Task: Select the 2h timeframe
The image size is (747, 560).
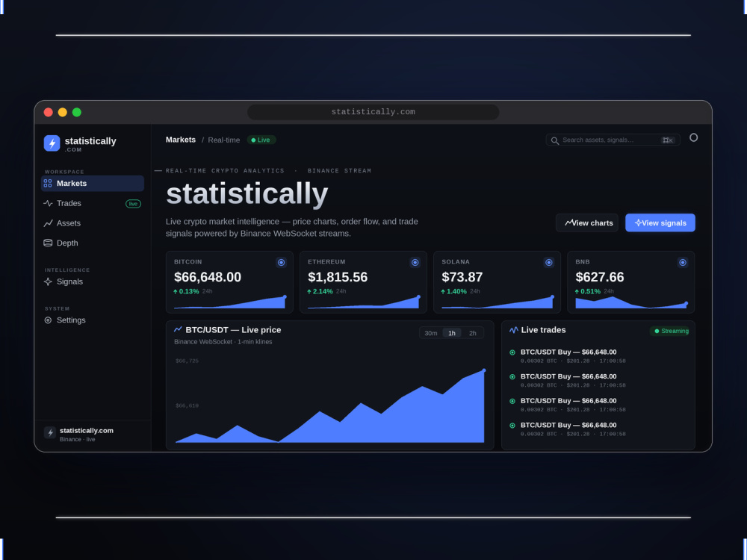Action: tap(473, 333)
